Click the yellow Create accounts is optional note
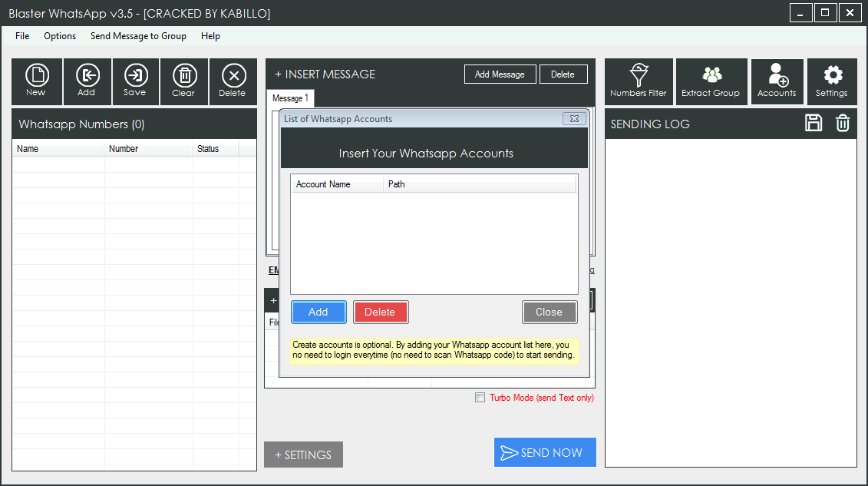 click(434, 350)
